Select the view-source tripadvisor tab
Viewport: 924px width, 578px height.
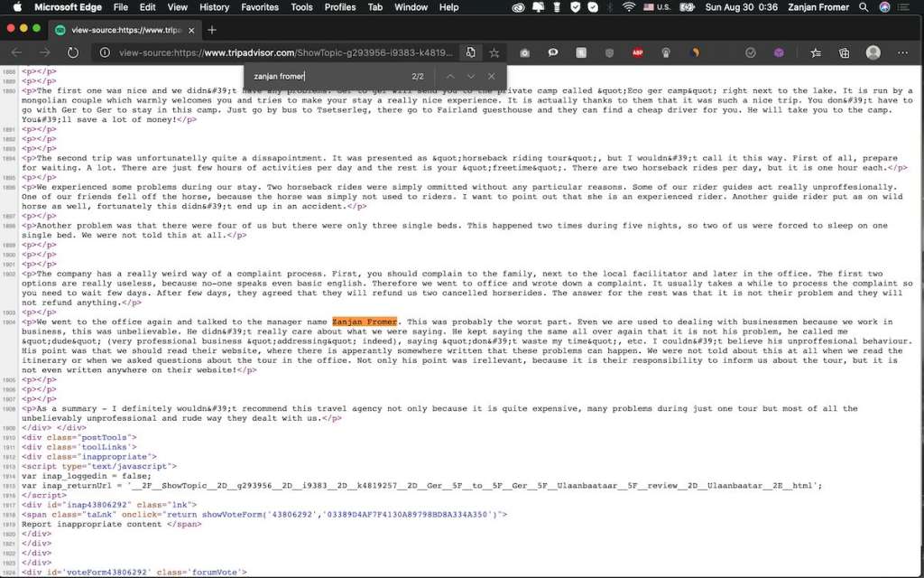click(125, 30)
